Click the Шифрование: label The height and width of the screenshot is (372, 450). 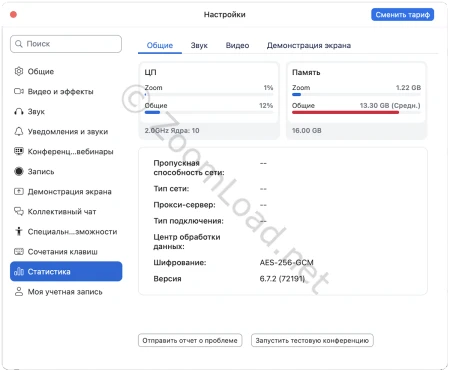tap(180, 262)
